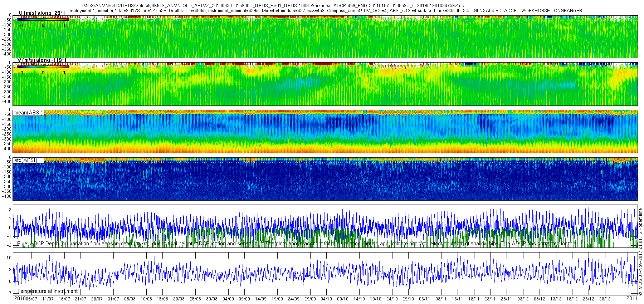Click the '29/09' date tick label

[x=310, y=299]
